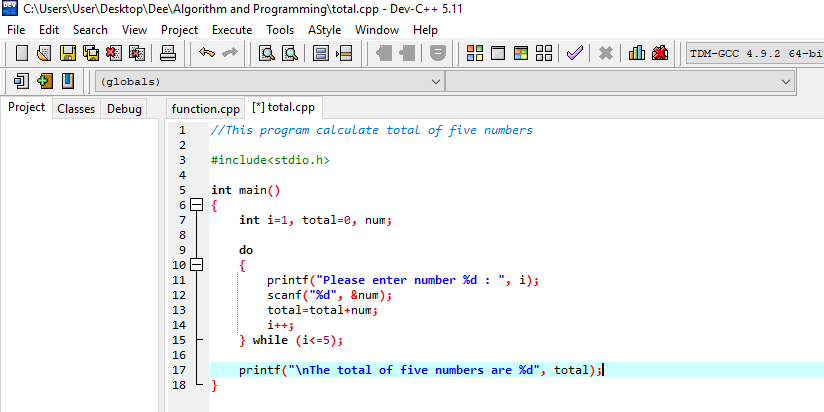The width and height of the screenshot is (824, 412).
Task: Create a new source file with toolbar icon
Action: point(22,53)
